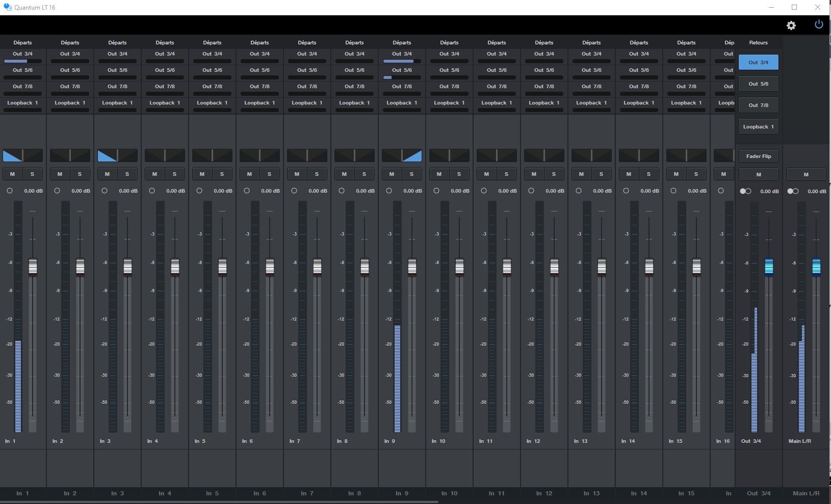Viewport: 831px width, 504px height.
Task: Mute channel In 1
Action: point(12,174)
